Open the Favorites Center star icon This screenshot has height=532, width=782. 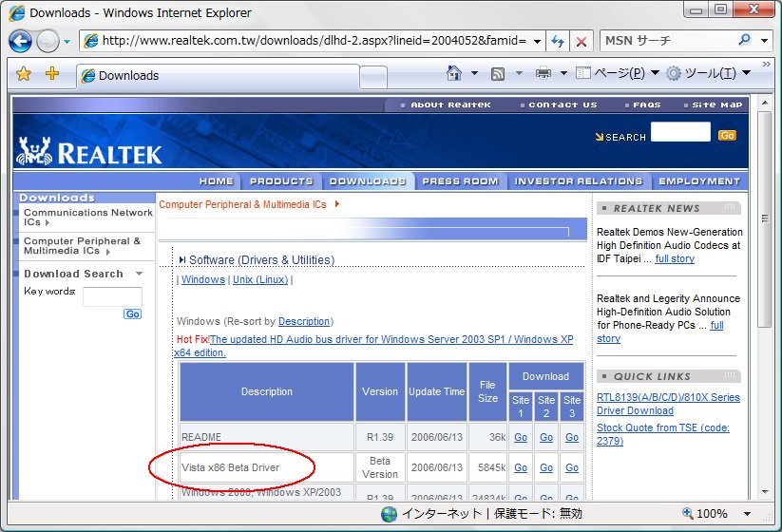24,74
